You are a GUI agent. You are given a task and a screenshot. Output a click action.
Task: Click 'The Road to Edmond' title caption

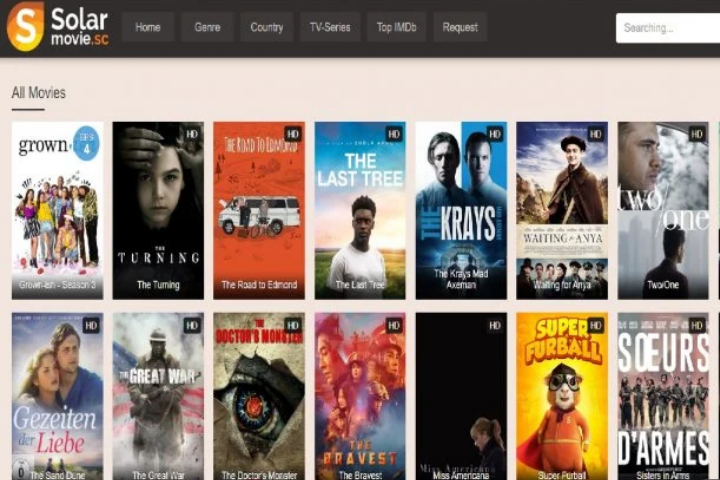(259, 285)
